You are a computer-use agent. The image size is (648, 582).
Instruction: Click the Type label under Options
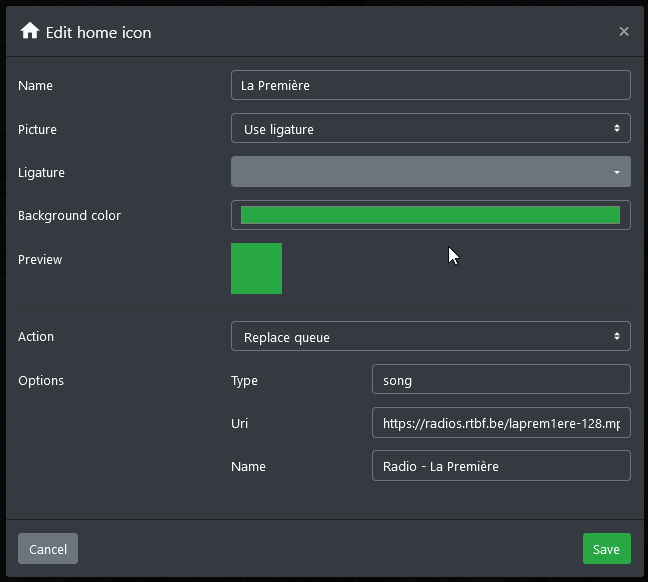coord(244,380)
